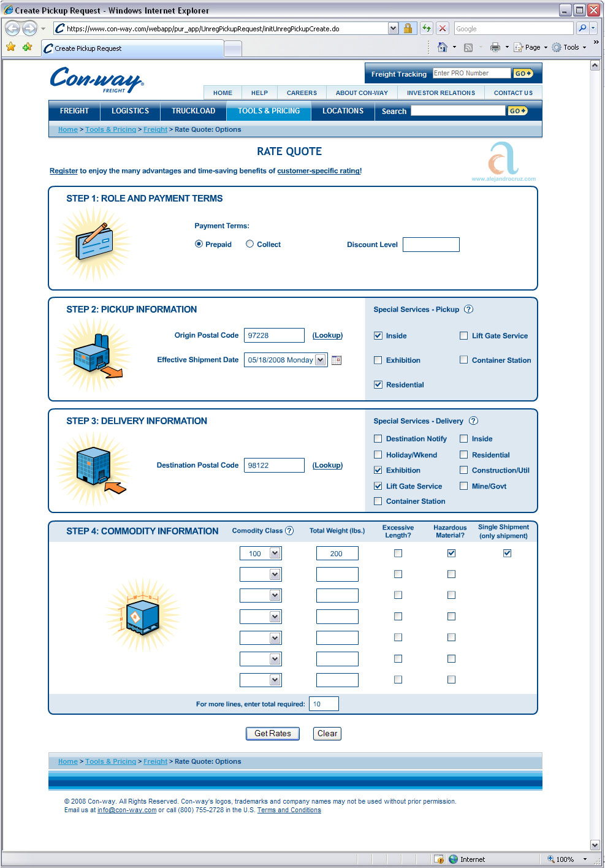Viewport: 605px width, 868px height.
Task: Click the site Search GO button
Action: click(518, 111)
